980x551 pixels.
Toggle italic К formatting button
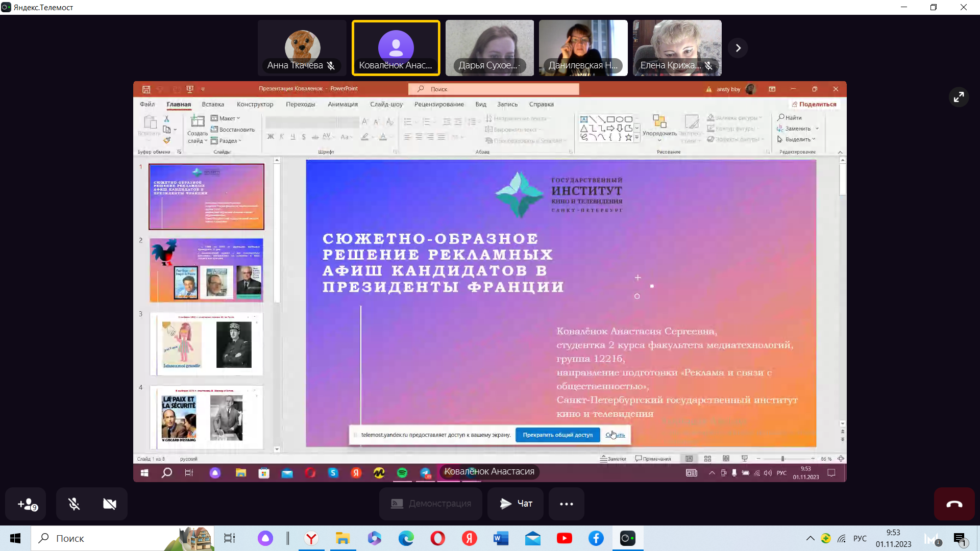click(282, 136)
